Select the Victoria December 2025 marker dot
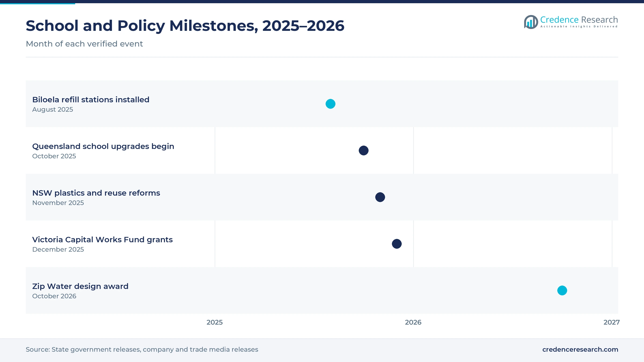Viewport: 644px width, 362px height. pos(397,244)
